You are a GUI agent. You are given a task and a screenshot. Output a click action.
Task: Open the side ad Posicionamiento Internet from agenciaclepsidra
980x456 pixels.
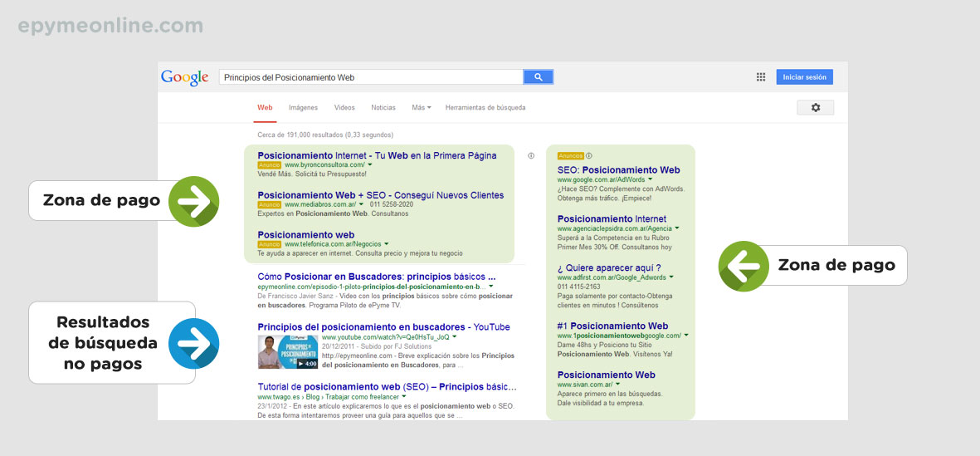click(x=612, y=219)
